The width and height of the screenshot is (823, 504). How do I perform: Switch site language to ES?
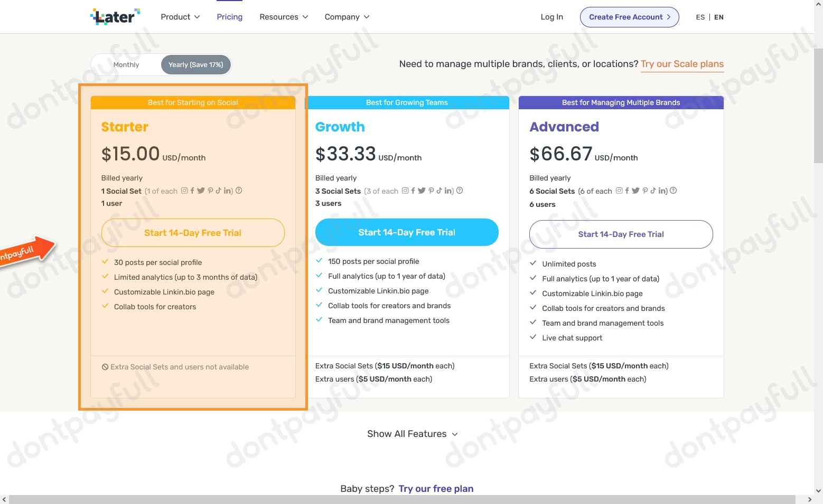[x=700, y=17]
